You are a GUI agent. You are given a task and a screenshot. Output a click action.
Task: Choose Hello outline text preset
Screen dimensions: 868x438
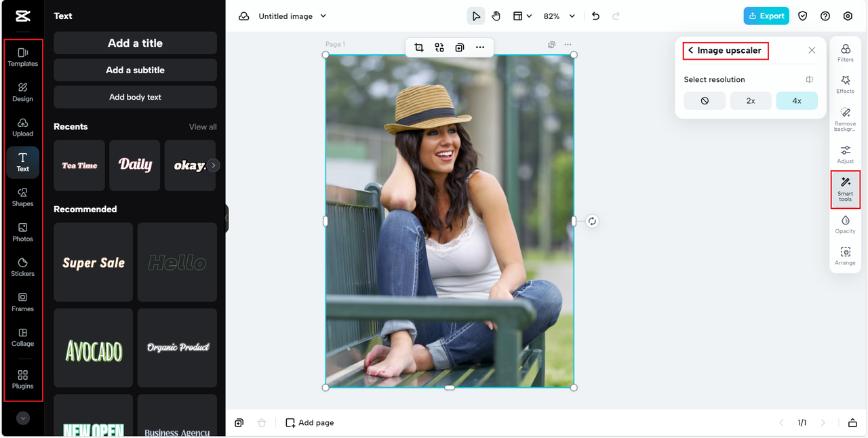[177, 262]
